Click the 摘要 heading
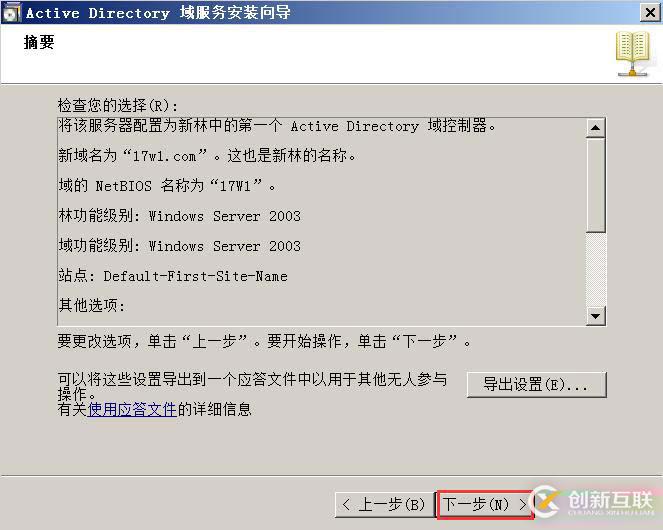 [x=39, y=42]
